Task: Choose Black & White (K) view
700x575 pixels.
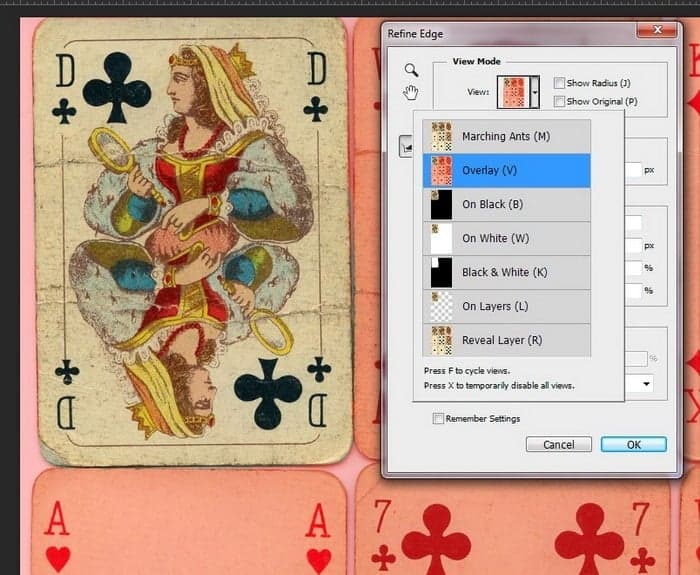Action: click(507, 272)
